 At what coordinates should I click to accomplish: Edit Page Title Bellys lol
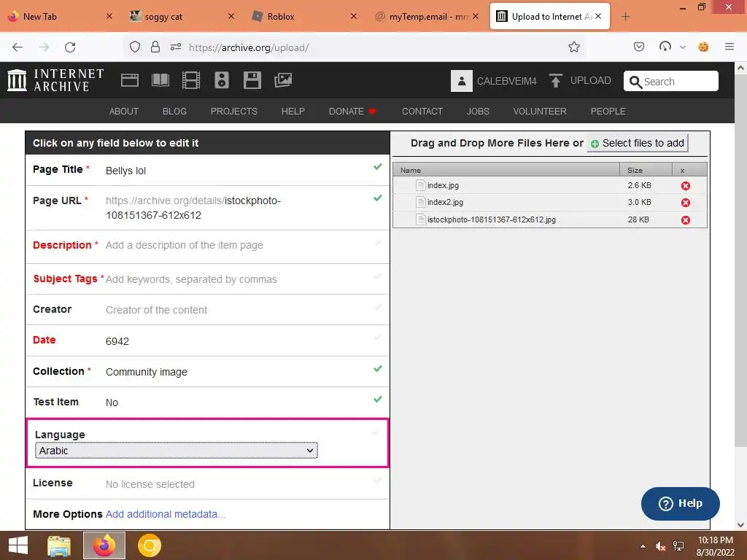pyautogui.click(x=208, y=170)
